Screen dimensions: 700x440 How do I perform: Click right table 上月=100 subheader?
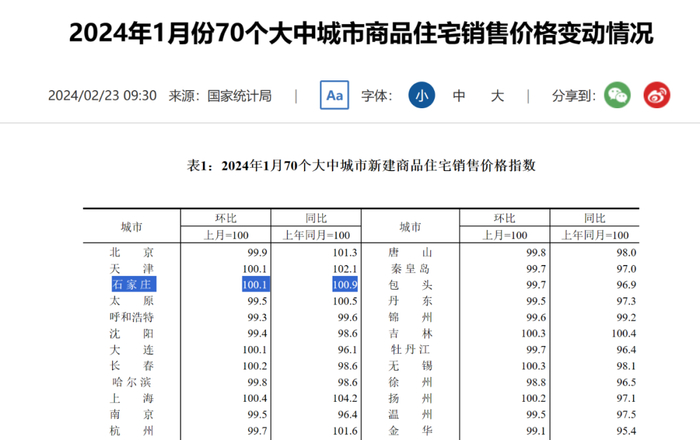point(504,235)
